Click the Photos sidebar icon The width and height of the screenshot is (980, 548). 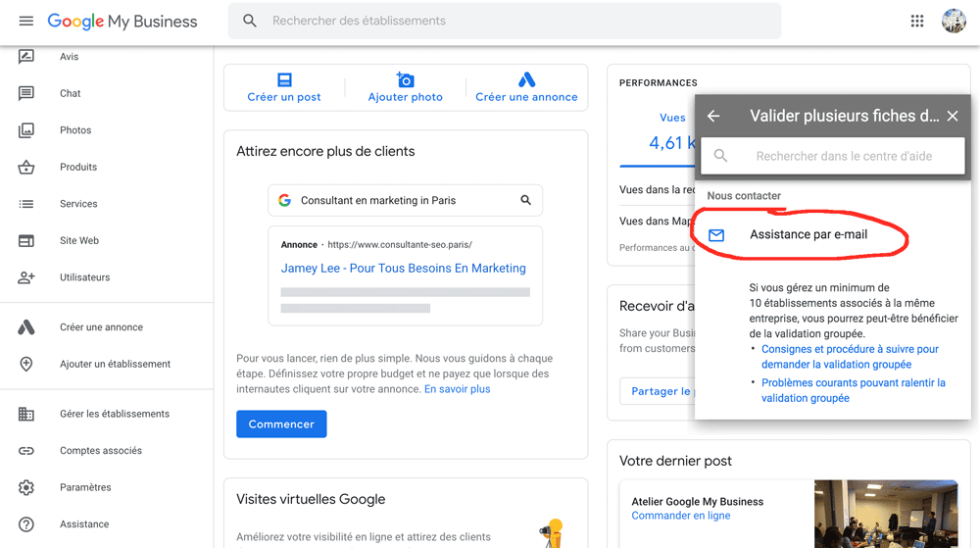point(26,130)
